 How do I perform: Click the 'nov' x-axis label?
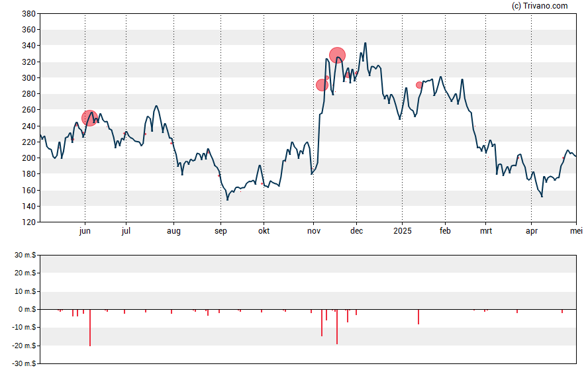(x=314, y=231)
